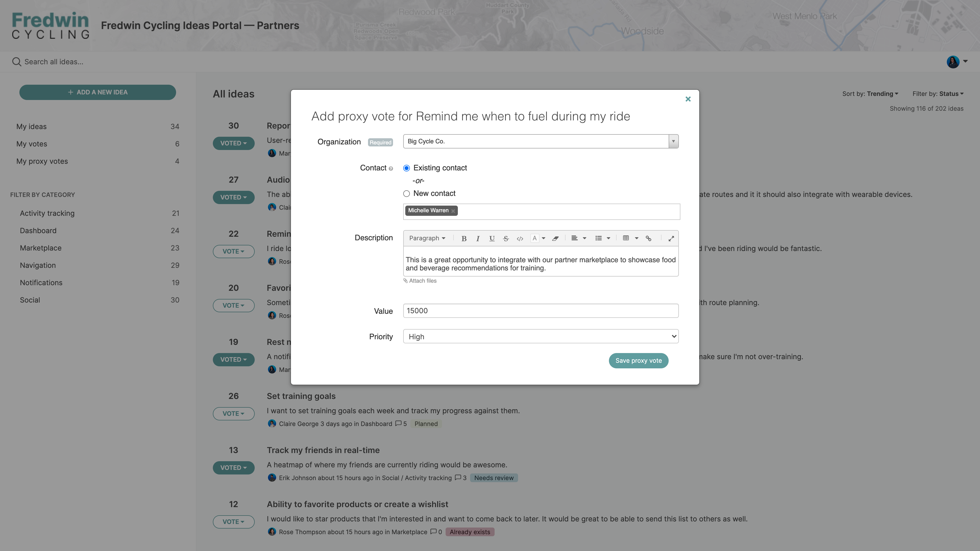This screenshot has width=980, height=551.
Task: Toggle bold formatting in description editor
Action: [464, 239]
